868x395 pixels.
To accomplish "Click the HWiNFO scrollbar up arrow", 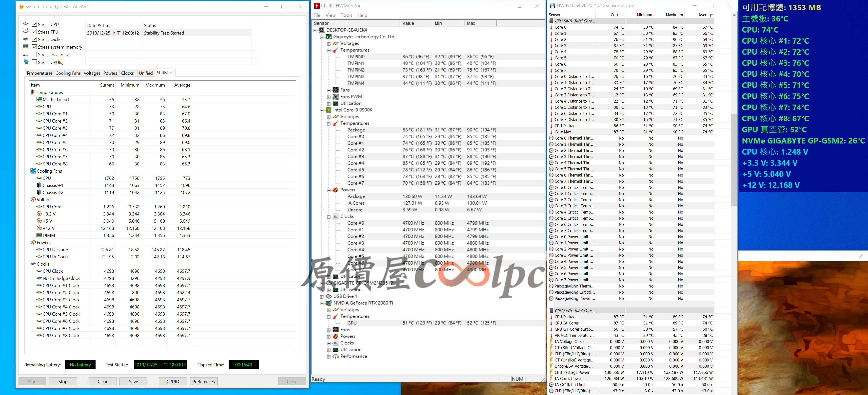I will [734, 15].
